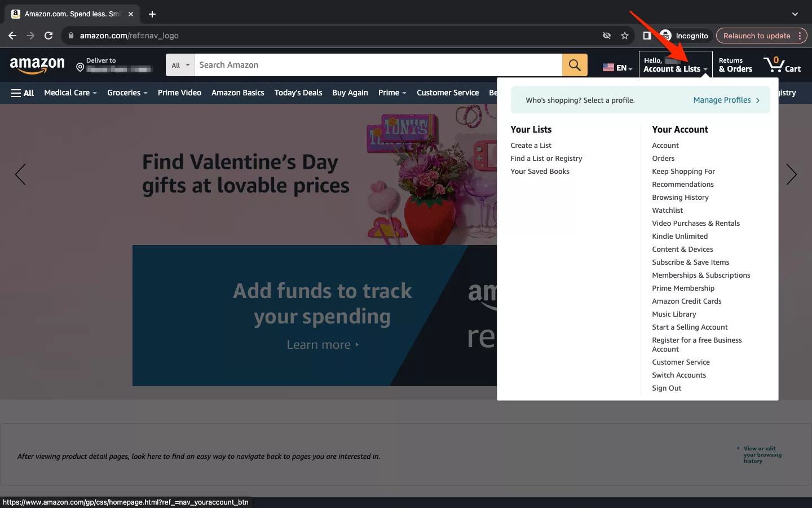Open the All hamburger menu
This screenshot has height=508, width=812.
point(23,93)
